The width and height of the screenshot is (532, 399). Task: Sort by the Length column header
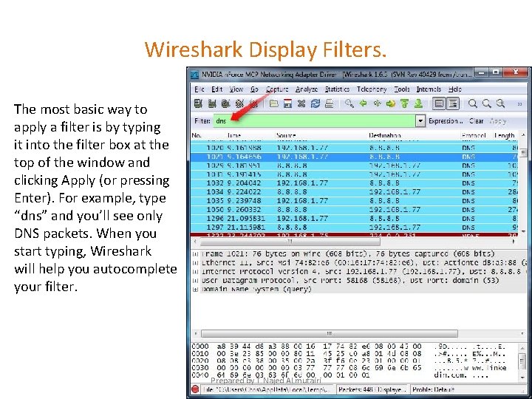[x=504, y=135]
